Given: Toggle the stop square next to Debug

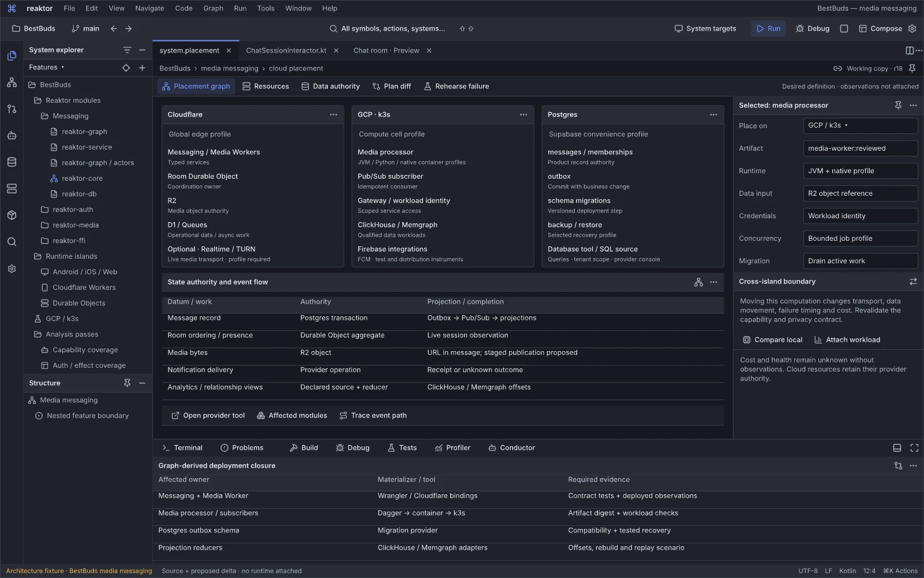Looking at the screenshot, I should pos(844,28).
